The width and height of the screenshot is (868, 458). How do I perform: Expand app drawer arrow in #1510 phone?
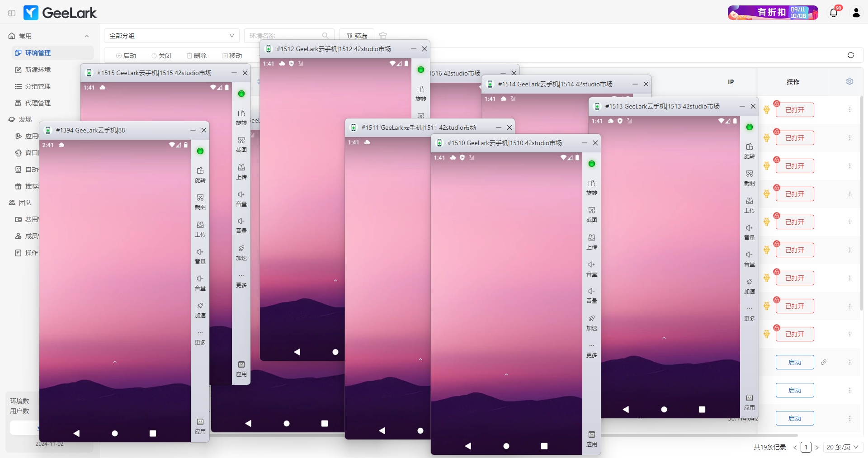point(506,374)
